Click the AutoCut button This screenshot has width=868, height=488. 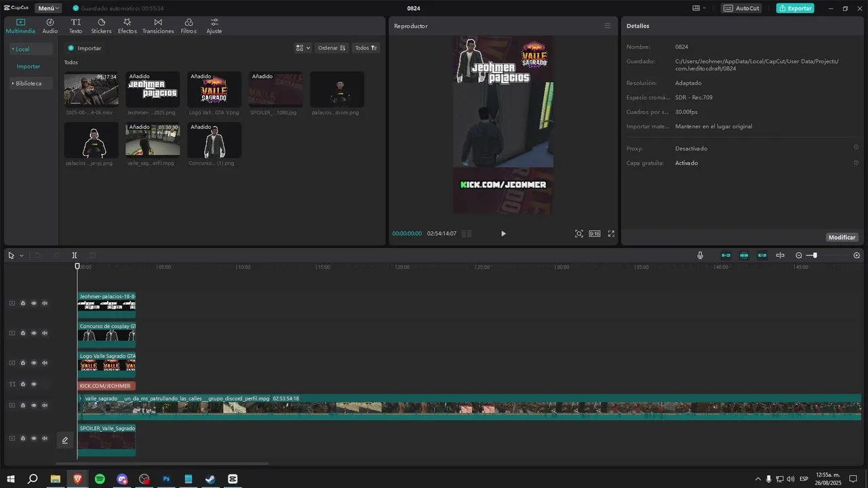click(x=741, y=8)
